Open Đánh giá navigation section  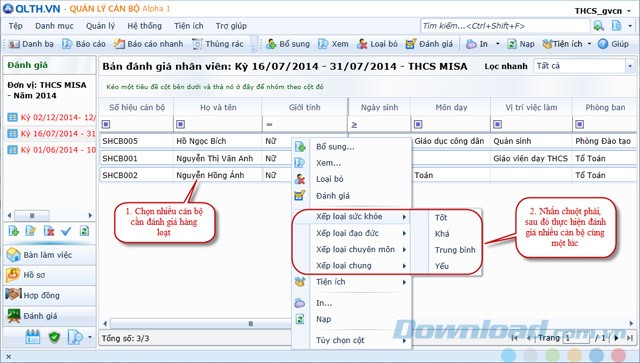tap(49, 316)
